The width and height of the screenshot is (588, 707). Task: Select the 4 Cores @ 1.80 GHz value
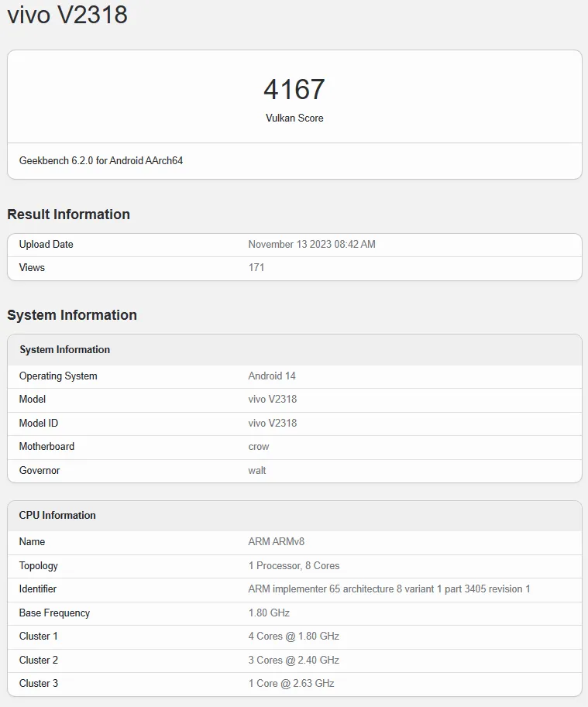(294, 637)
